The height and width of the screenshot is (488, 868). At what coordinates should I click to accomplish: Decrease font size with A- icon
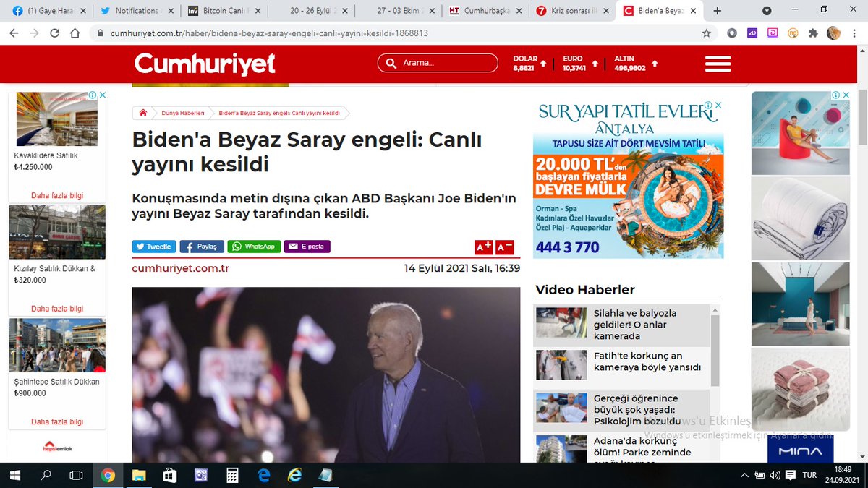coord(505,247)
